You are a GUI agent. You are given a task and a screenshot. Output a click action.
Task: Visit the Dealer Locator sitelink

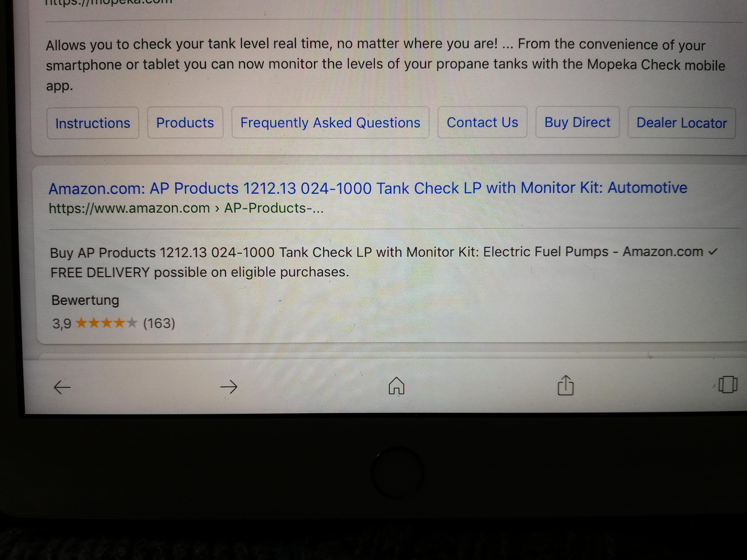pyautogui.click(x=681, y=123)
